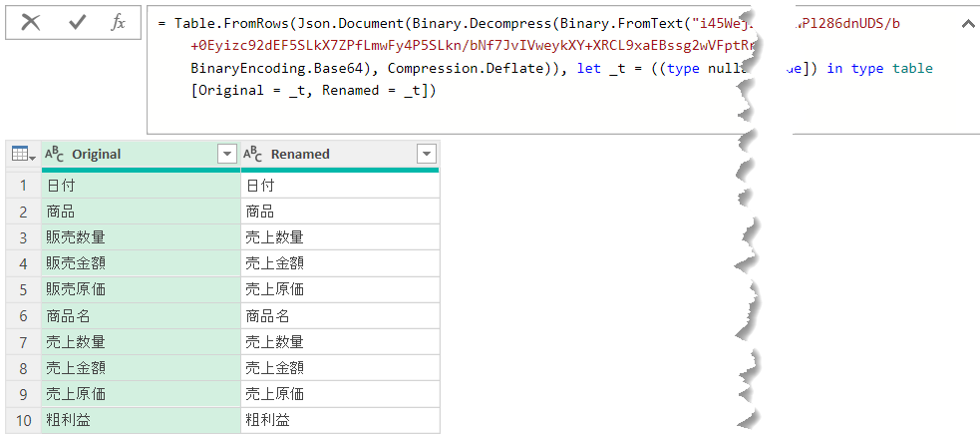Confirm formula with the checkmark icon
Viewport: 980px width, 435px height.
tap(78, 23)
